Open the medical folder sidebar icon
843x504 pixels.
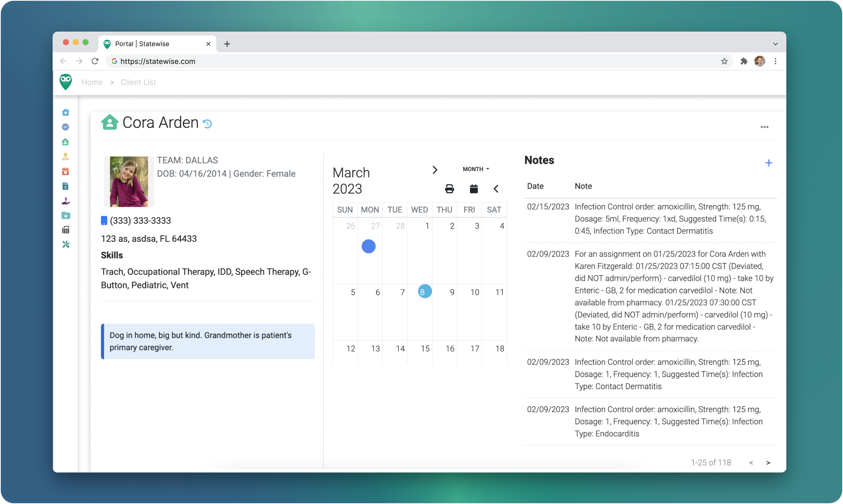(x=66, y=216)
